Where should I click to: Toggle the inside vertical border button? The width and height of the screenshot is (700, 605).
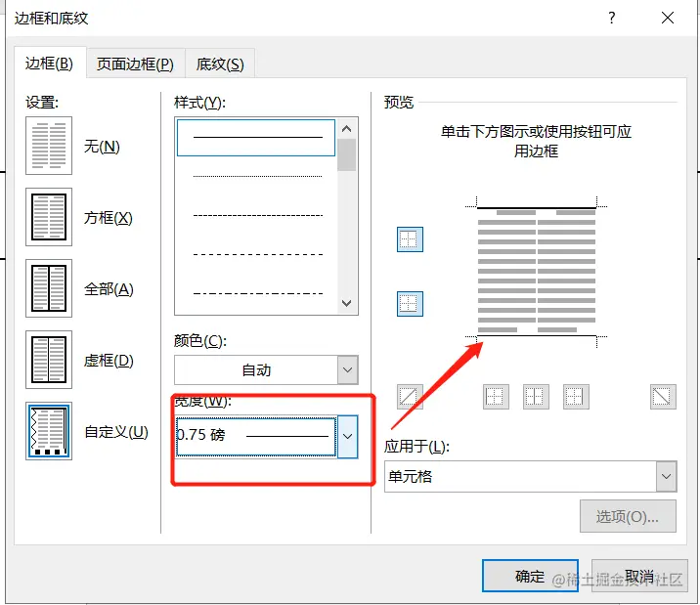pyautogui.click(x=536, y=397)
